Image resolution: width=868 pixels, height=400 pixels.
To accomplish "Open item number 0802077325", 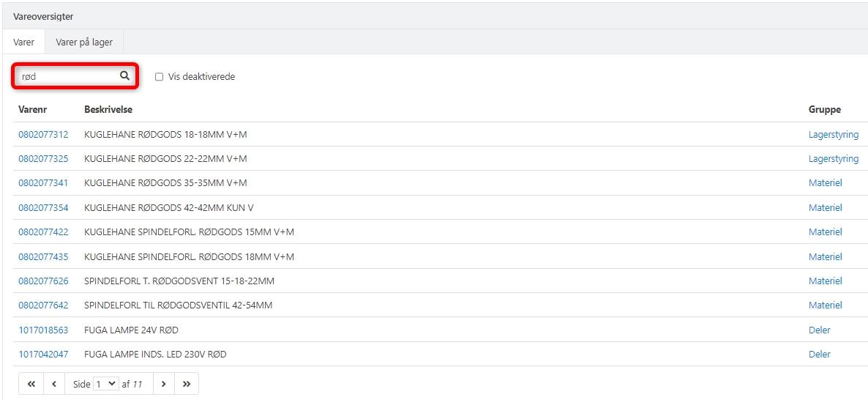I will [x=43, y=159].
